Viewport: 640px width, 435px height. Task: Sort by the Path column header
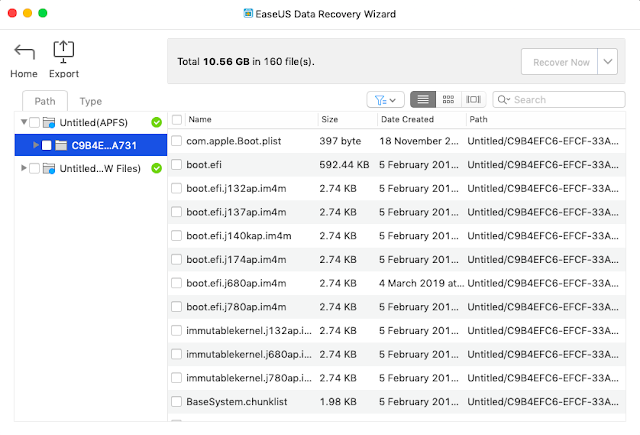[x=478, y=120]
